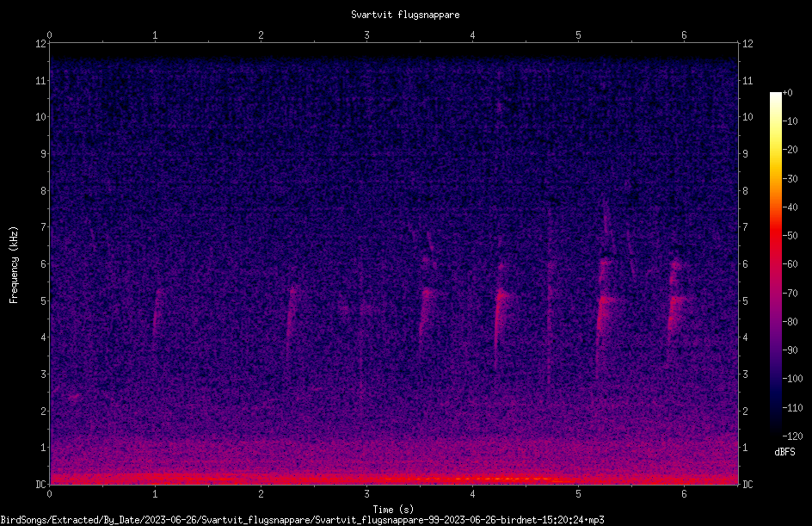Click '3' on the bottom time axis

coord(366,494)
